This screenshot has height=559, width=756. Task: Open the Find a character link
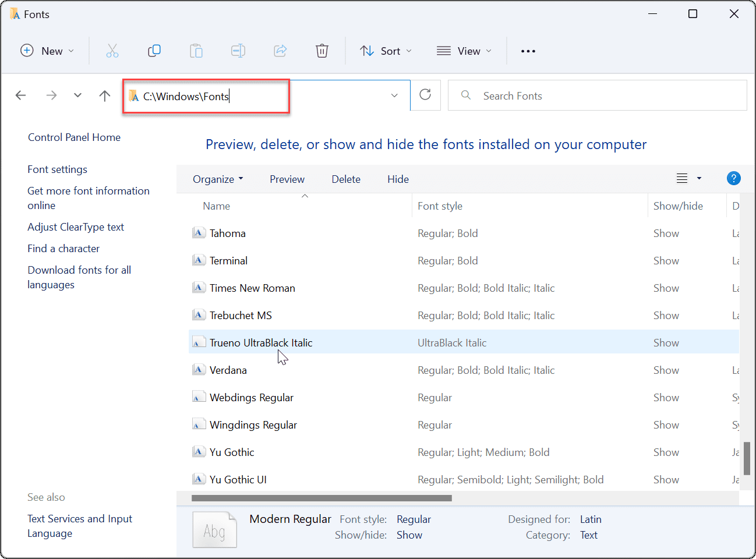point(63,248)
